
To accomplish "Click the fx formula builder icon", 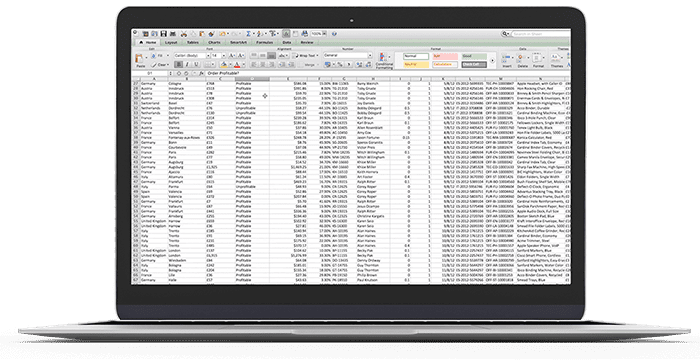I will [201, 73].
